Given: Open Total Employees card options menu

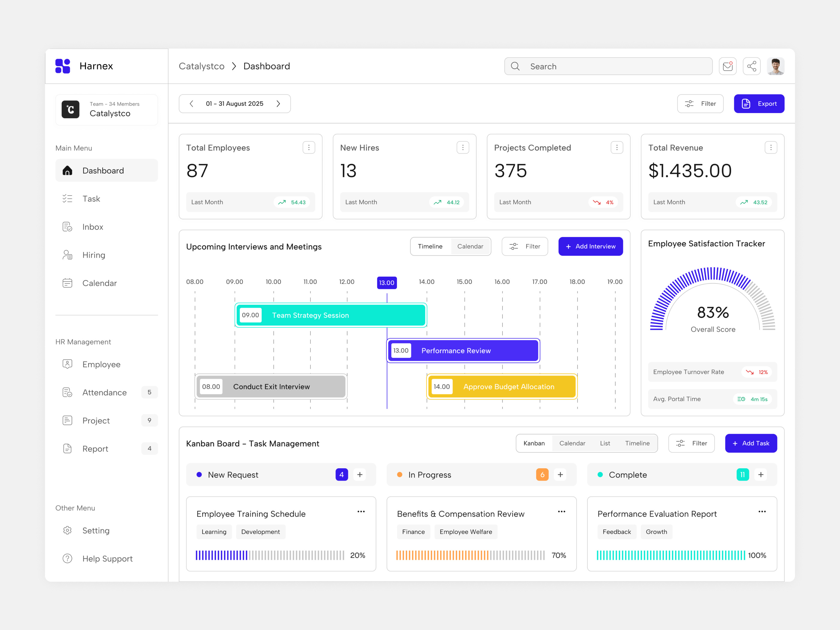Looking at the screenshot, I should click(x=309, y=147).
